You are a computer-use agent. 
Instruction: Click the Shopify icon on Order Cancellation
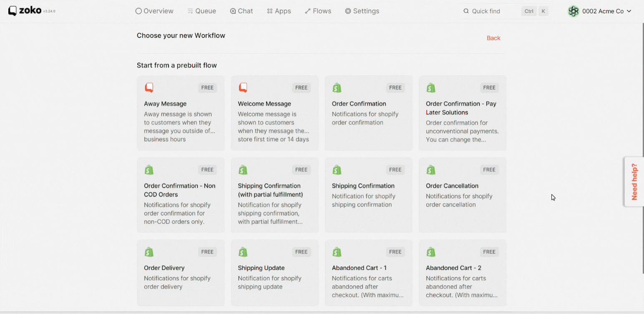coord(431,170)
